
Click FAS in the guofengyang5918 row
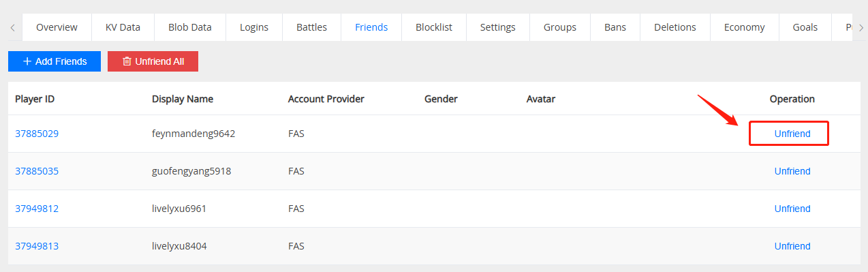click(296, 171)
